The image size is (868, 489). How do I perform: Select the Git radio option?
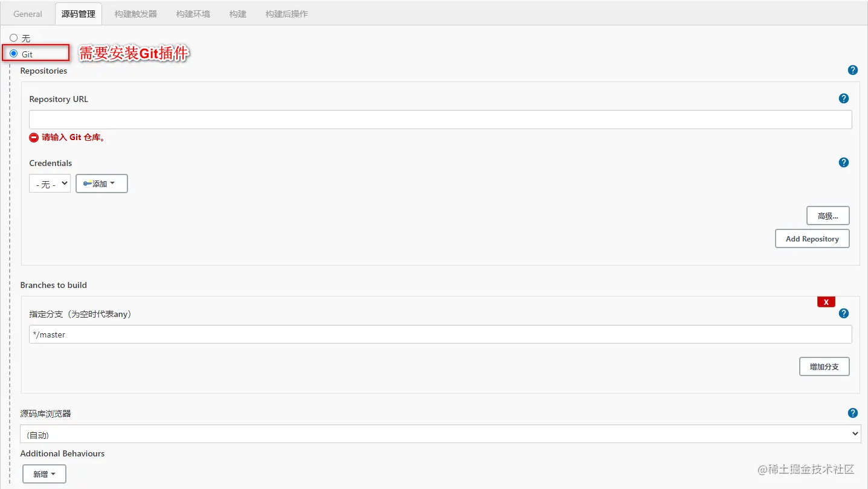14,54
